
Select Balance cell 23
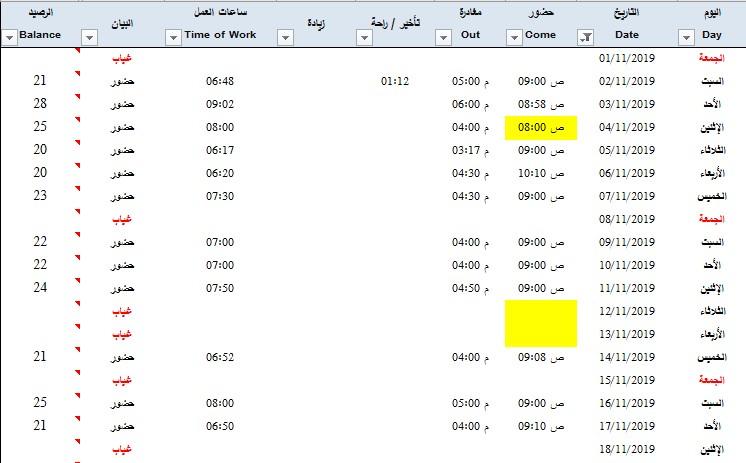[40, 196]
